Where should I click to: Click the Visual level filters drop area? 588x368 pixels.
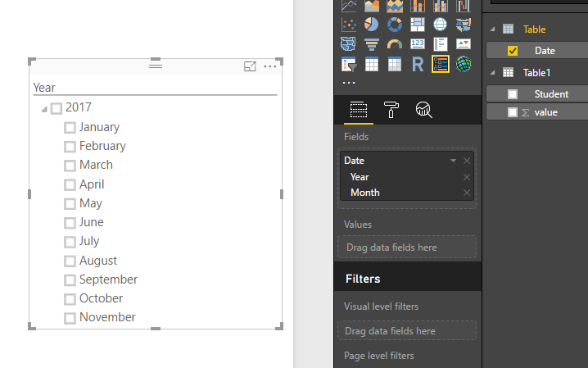pos(407,331)
